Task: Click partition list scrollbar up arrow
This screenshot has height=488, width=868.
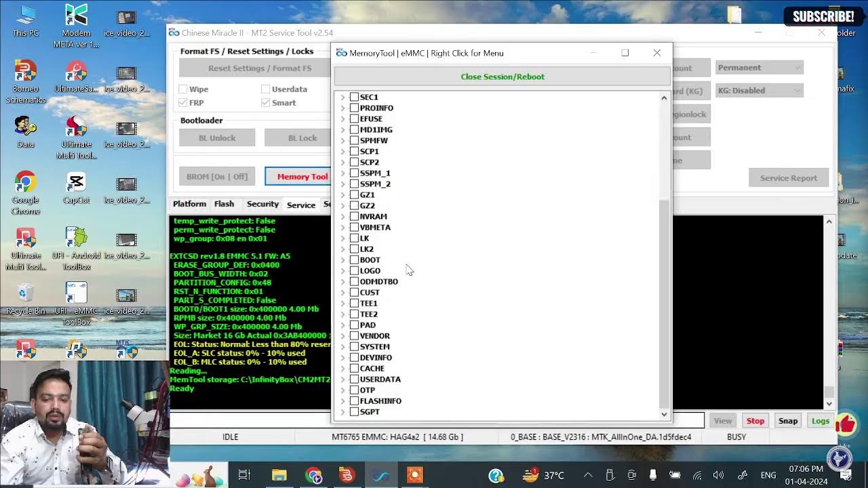Action: [664, 98]
